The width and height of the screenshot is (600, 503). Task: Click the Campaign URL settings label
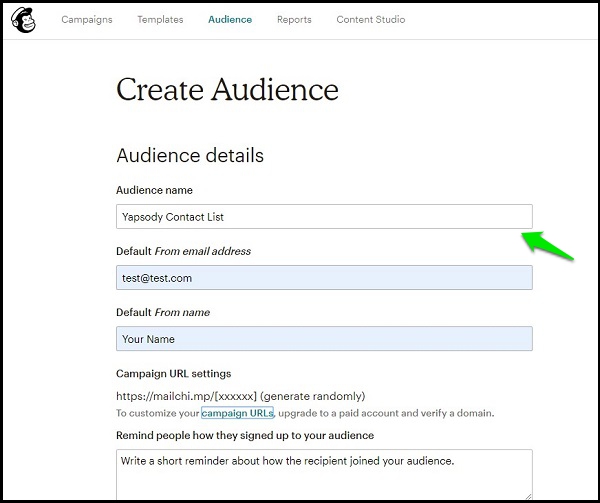click(x=173, y=373)
